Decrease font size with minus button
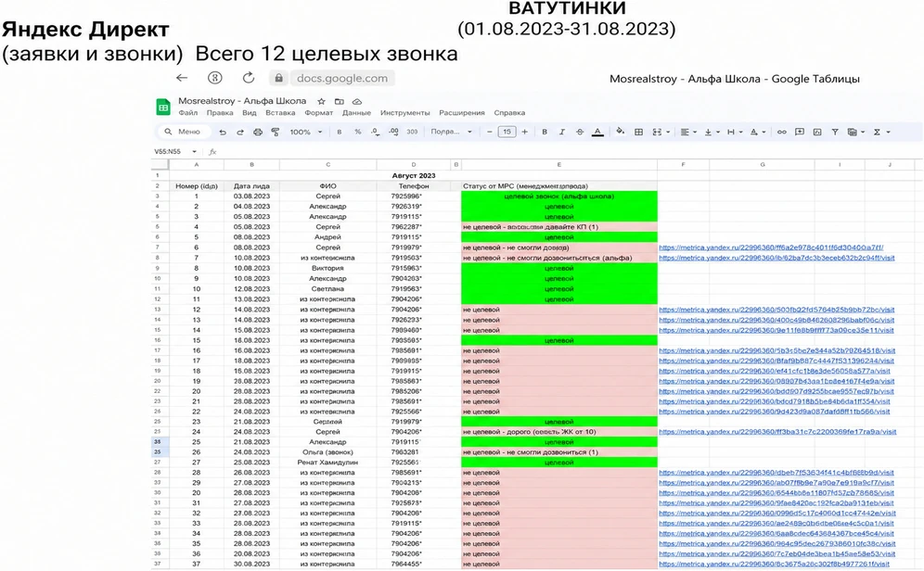 [489, 132]
